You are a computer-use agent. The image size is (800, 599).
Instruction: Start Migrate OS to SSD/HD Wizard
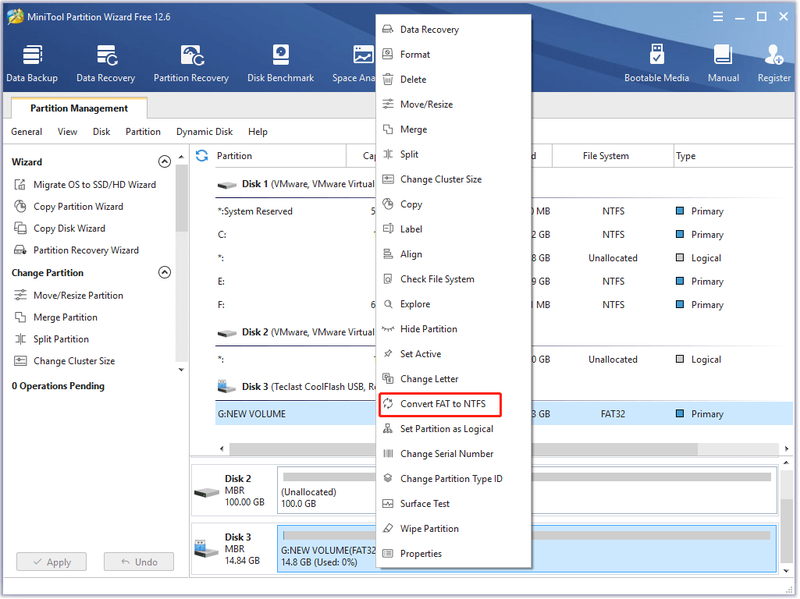pyautogui.click(x=85, y=185)
